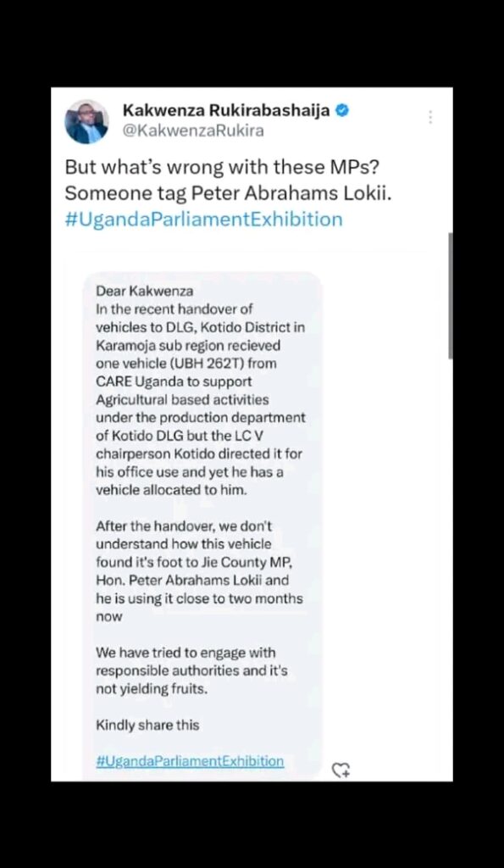Image resolution: width=504 pixels, height=868 pixels.
Task: Click the underlined hashtag inside the message screenshot
Action: tap(190, 761)
